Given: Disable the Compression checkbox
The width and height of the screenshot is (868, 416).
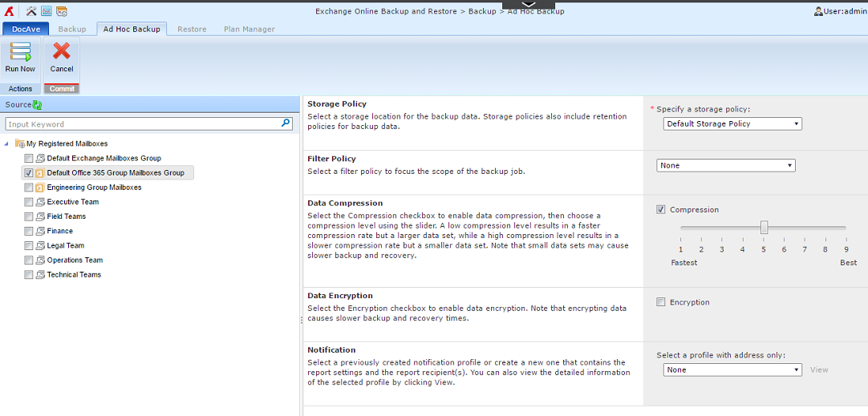Looking at the screenshot, I should (660, 210).
